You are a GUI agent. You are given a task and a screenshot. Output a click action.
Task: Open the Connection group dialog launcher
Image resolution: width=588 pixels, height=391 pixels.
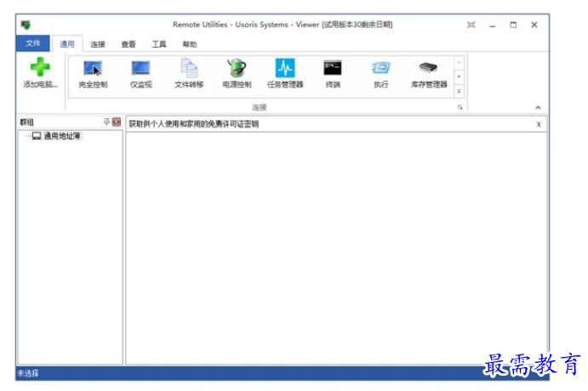(460, 107)
